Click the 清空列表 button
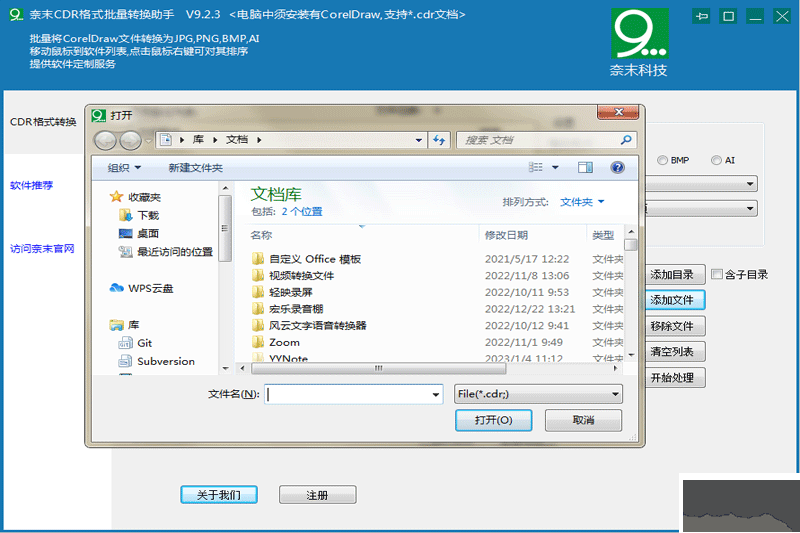 [x=674, y=352]
